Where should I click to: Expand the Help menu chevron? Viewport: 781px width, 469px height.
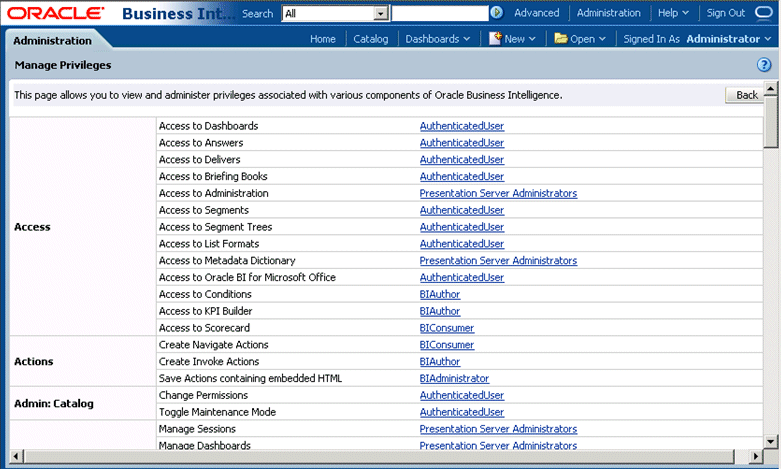click(685, 13)
